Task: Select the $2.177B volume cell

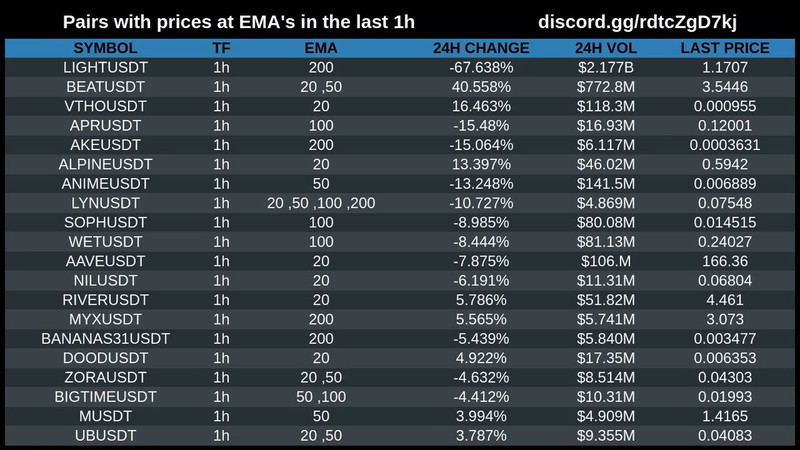Action: (608, 67)
